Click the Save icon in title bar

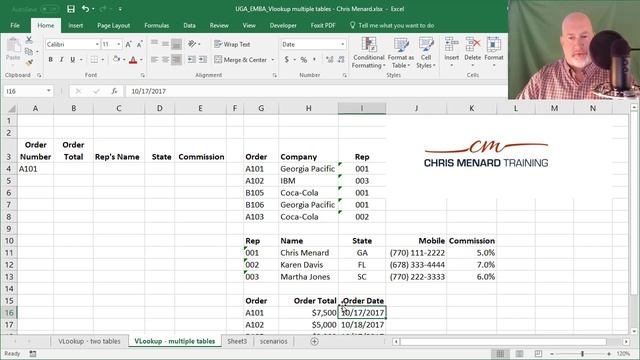(71, 9)
